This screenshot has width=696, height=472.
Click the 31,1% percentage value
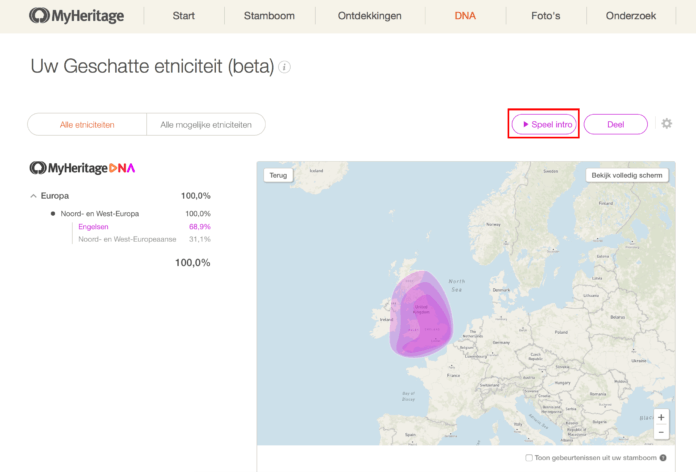200,239
